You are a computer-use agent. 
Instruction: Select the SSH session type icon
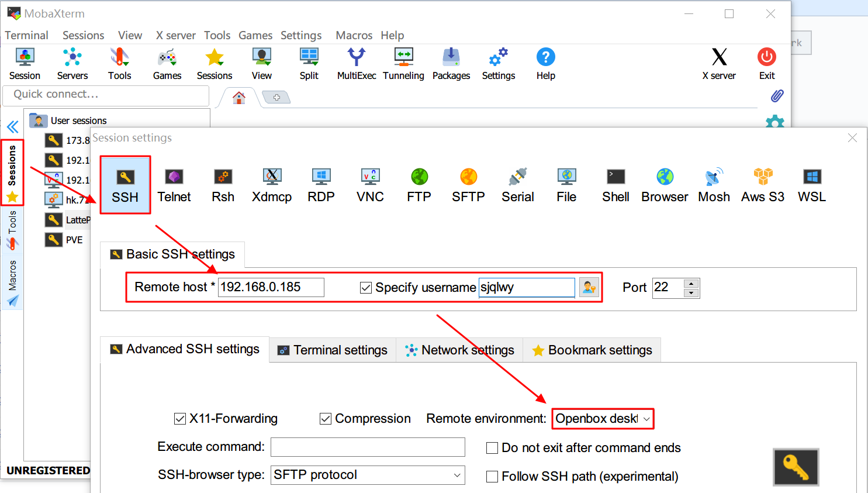(125, 185)
